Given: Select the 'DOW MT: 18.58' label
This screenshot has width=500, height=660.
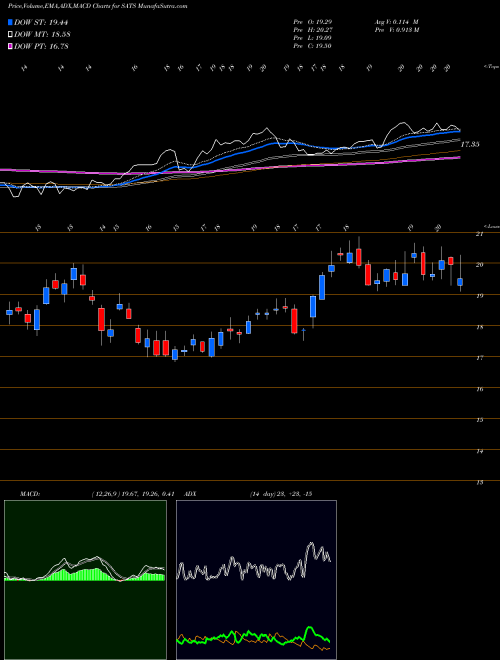Looking at the screenshot, I should [x=41, y=34].
